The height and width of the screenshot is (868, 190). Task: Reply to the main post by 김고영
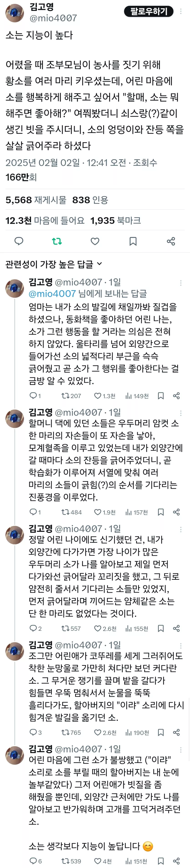tap(19, 241)
